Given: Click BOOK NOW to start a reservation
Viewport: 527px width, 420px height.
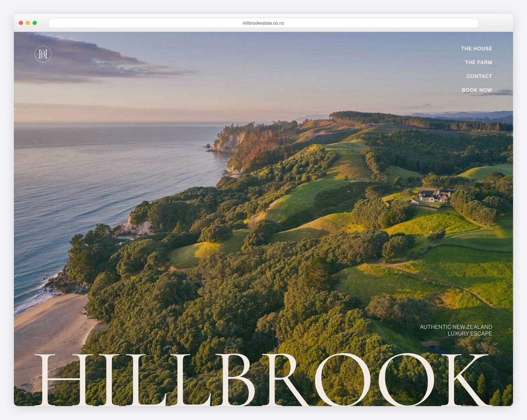Looking at the screenshot, I should click(477, 90).
